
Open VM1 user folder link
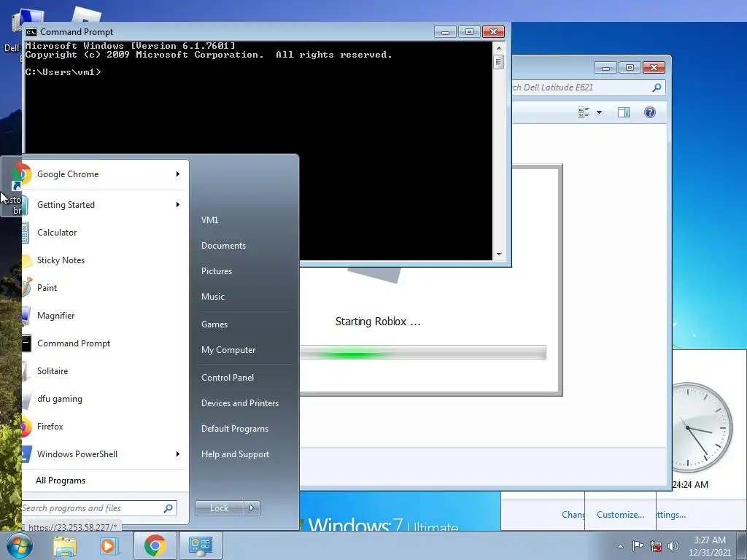(x=209, y=220)
